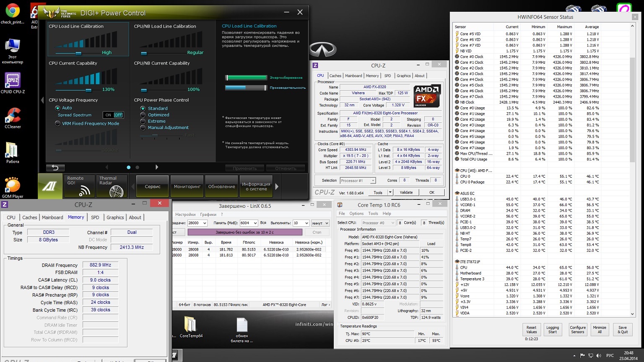644x362 pixels.
Task: Click Мониторинг button in AI Suite bar
Action: (x=187, y=186)
